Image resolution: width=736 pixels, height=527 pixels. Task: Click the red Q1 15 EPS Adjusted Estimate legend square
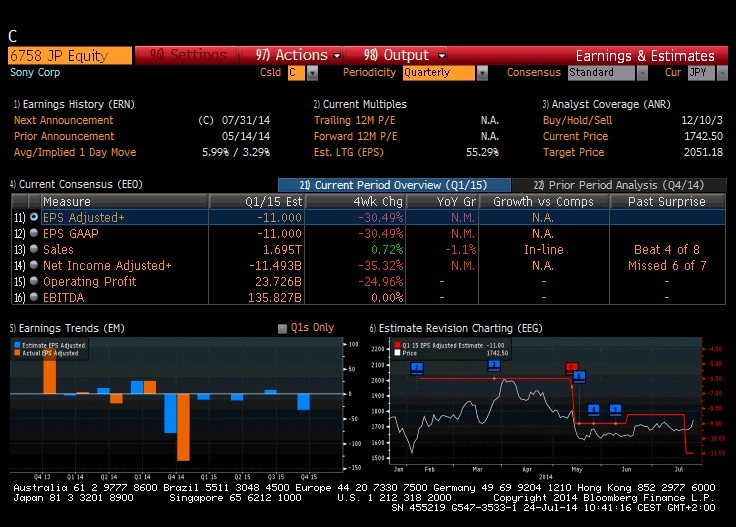397,345
